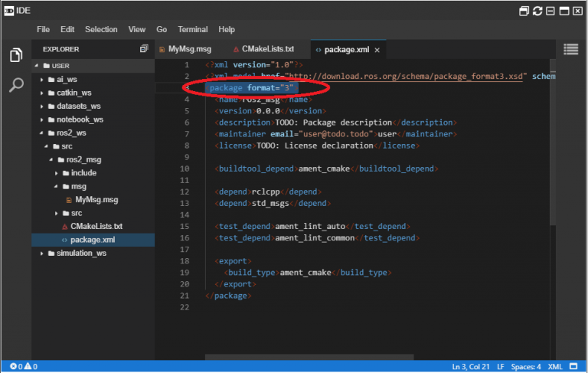The width and height of the screenshot is (588, 373).
Task: Open the Terminal menu
Action: 192,29
